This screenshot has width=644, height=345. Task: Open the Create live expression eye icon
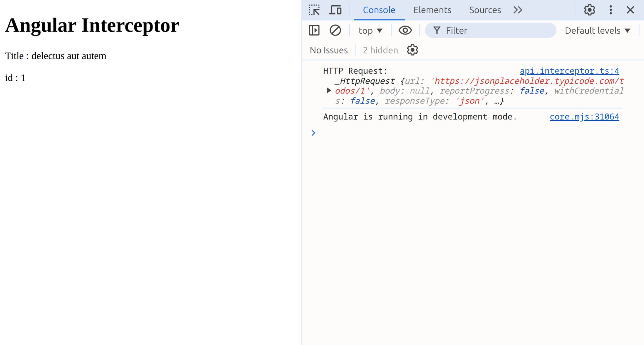405,30
